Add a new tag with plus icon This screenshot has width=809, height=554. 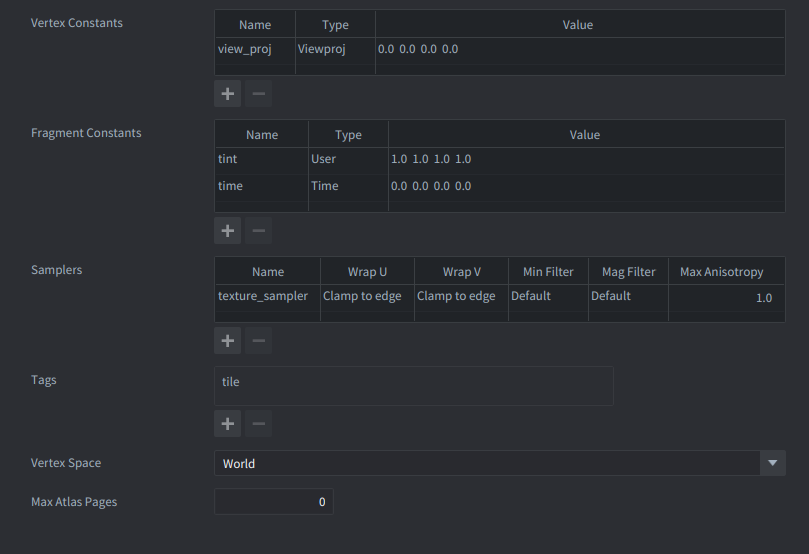[x=228, y=424]
